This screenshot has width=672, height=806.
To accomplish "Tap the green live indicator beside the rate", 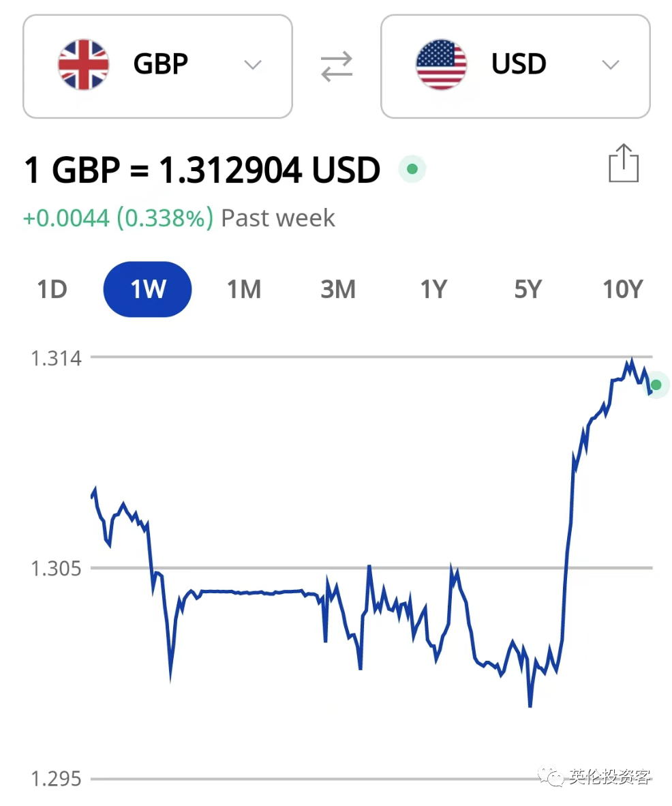I will tap(412, 168).
